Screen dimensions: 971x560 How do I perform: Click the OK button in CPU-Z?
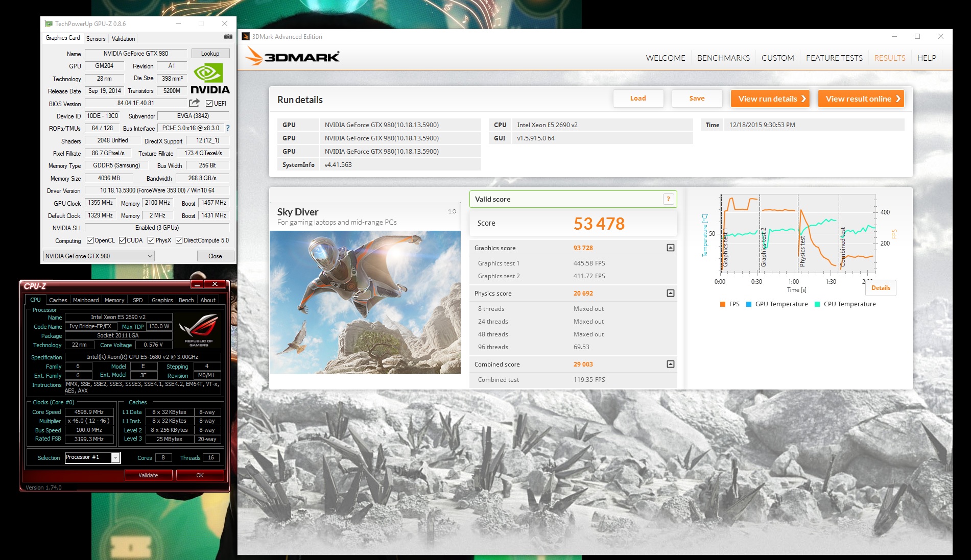[200, 475]
